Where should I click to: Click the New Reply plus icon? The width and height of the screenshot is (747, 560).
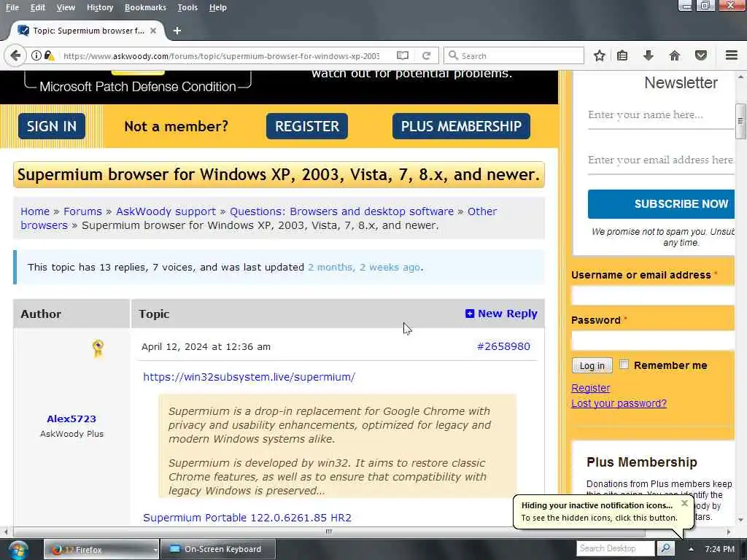(470, 314)
